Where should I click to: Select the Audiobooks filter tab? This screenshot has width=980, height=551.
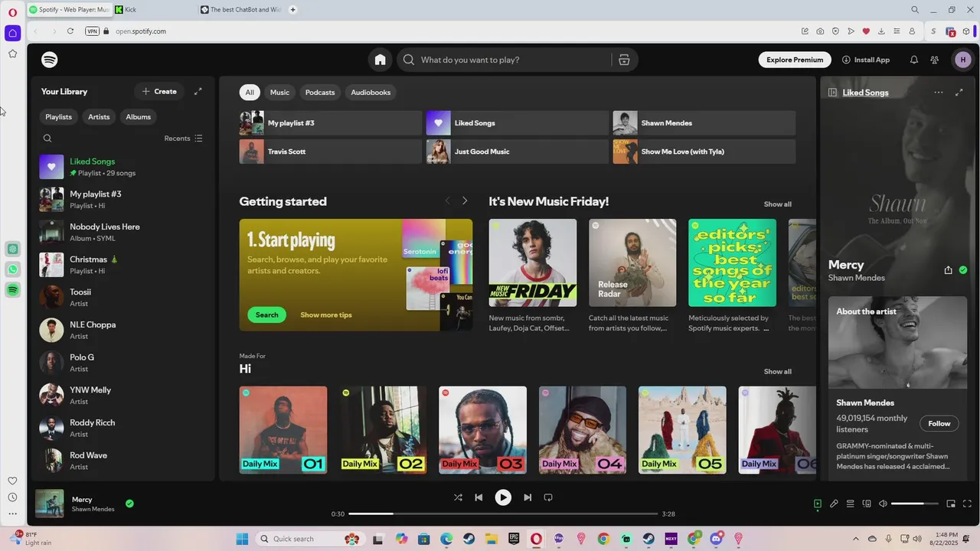click(x=371, y=93)
